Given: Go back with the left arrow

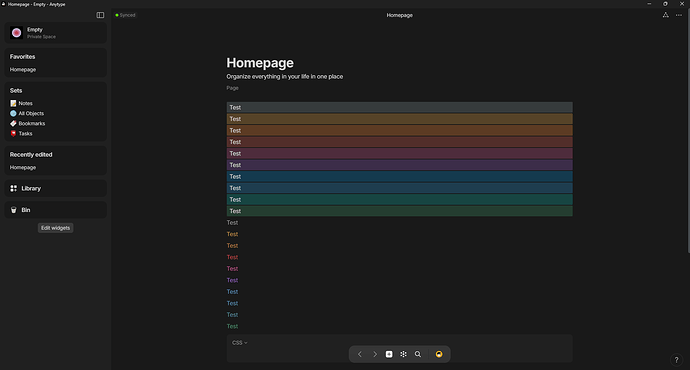Looking at the screenshot, I should (x=360, y=354).
